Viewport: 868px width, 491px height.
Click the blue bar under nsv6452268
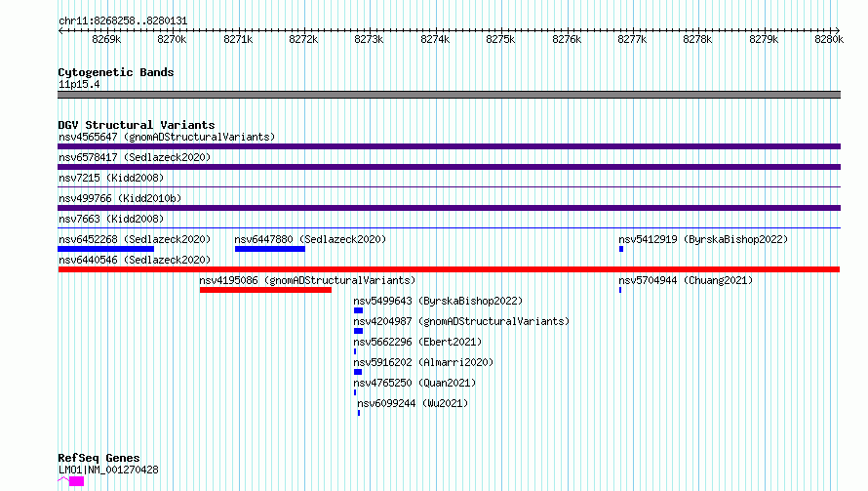105,249
